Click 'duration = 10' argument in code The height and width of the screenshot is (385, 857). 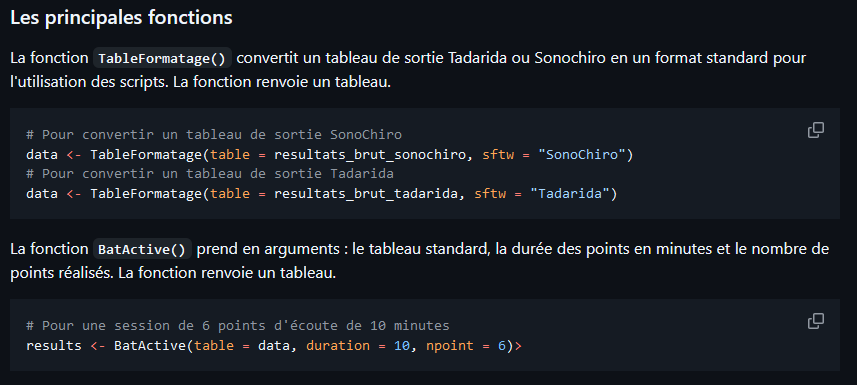[357, 346]
